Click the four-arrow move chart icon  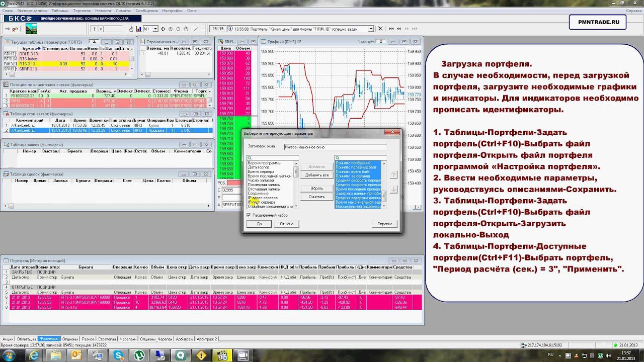coord(163,29)
